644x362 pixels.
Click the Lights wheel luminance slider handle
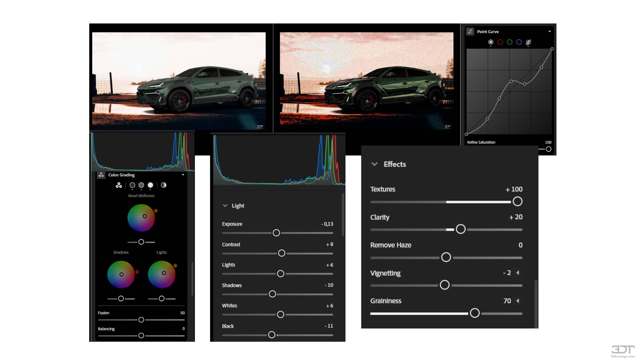[x=162, y=299]
